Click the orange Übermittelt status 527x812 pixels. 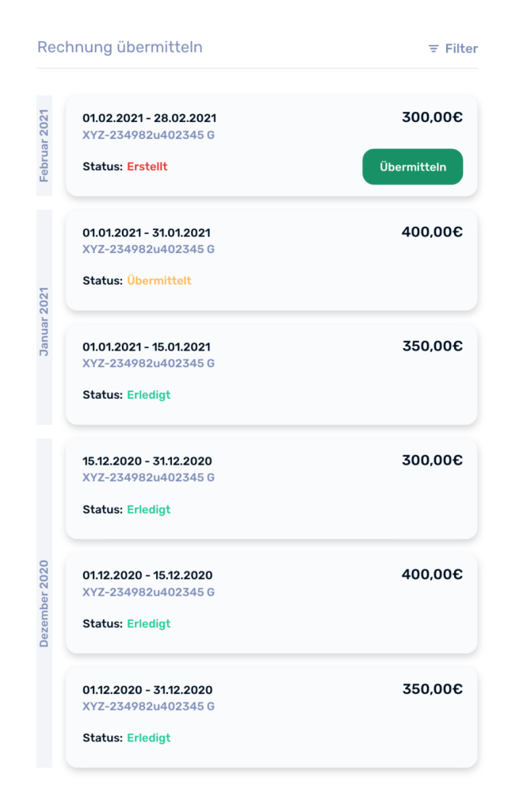159,281
